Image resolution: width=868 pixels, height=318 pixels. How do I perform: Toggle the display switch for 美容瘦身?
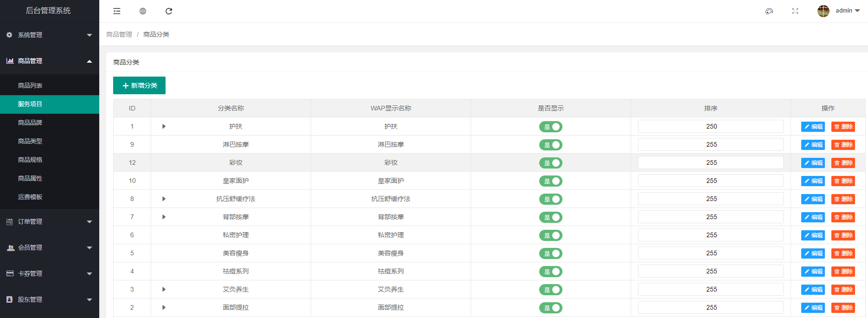click(551, 253)
